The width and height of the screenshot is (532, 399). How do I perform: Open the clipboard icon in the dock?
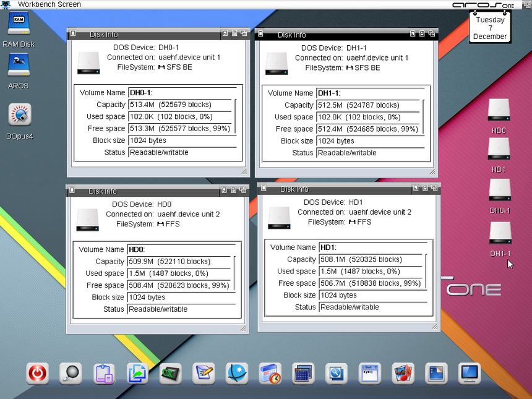pos(104,374)
